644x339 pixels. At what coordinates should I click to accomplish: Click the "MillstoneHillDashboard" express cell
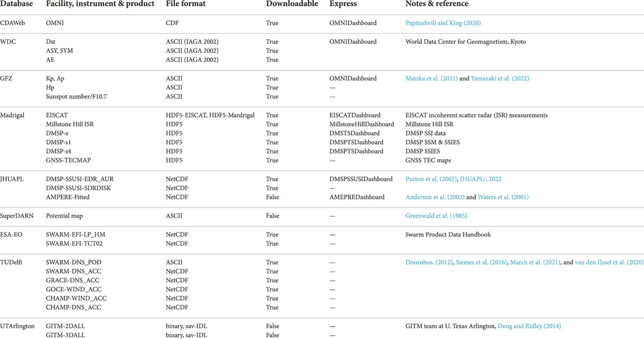pos(362,124)
